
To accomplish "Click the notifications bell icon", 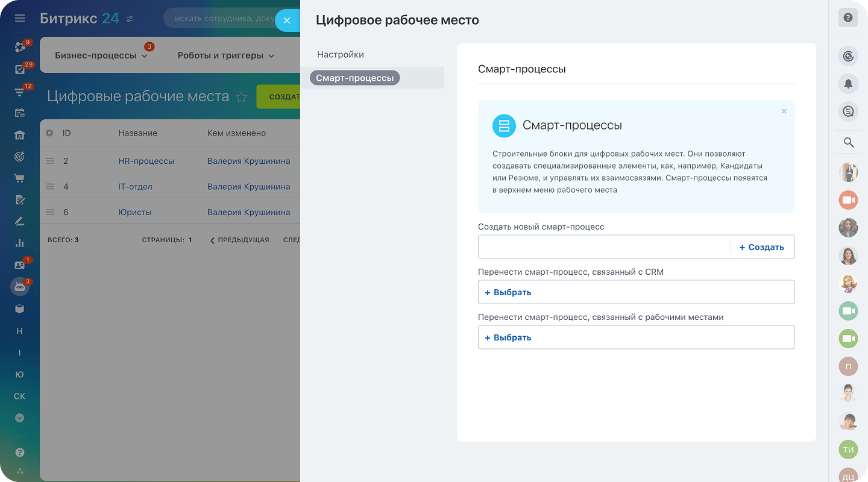I will [x=848, y=84].
